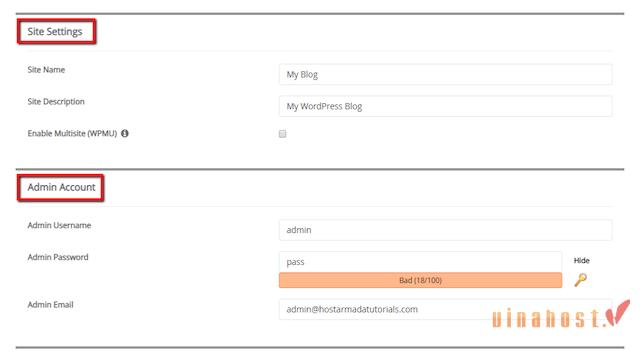This screenshot has height=360, width=640.
Task: Click the Admin Username label
Action: pos(59,225)
